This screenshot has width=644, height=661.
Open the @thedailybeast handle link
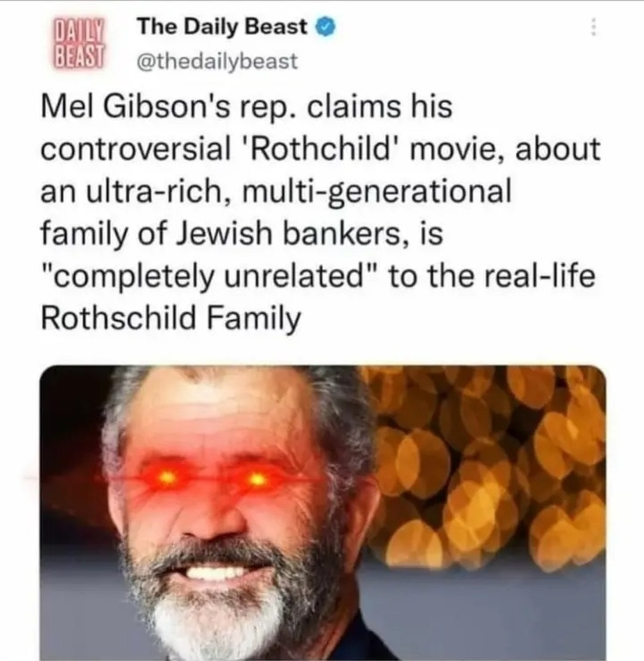coord(218,61)
